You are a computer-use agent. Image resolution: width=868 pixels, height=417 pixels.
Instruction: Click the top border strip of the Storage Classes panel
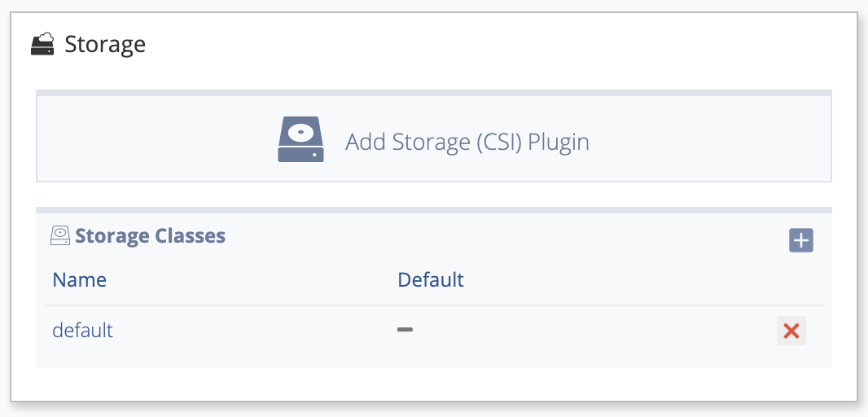click(x=434, y=210)
